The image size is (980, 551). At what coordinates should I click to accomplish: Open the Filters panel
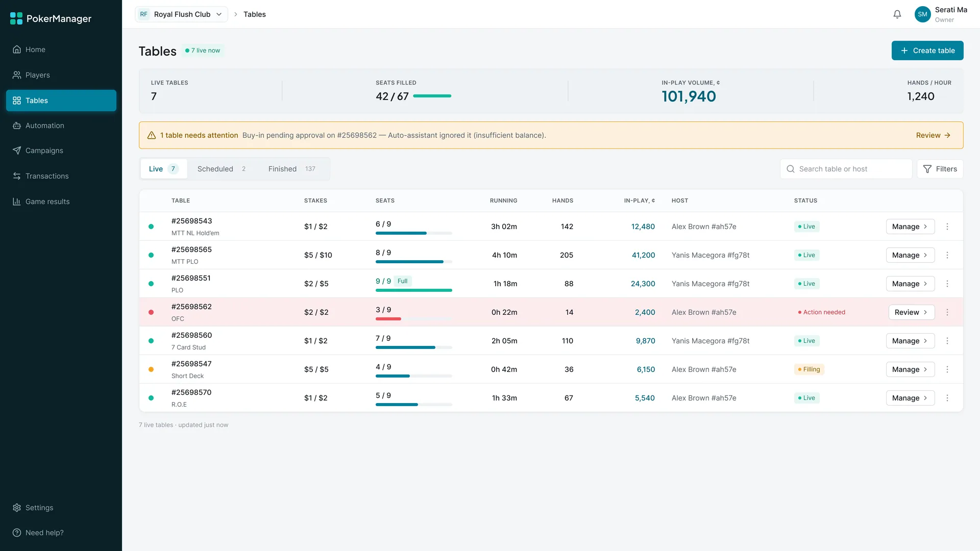click(x=940, y=169)
